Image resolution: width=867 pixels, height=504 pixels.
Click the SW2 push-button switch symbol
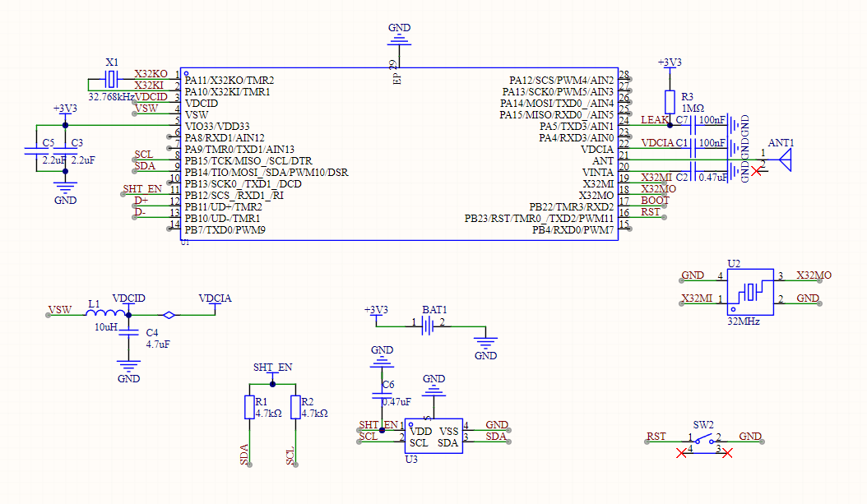click(x=703, y=439)
